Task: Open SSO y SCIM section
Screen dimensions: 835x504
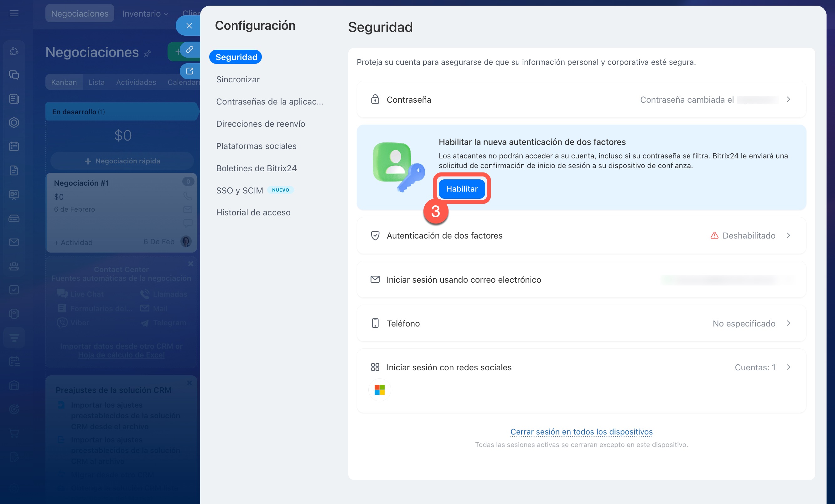Action: [239, 190]
